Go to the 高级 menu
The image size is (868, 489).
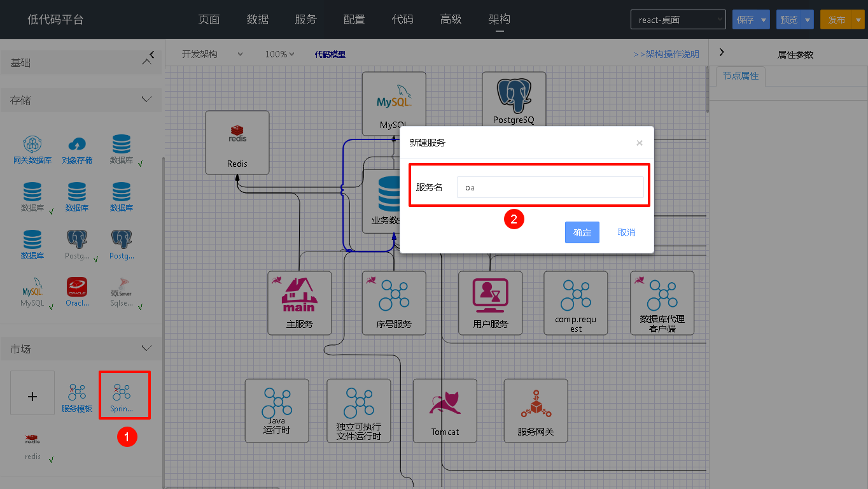(x=451, y=20)
